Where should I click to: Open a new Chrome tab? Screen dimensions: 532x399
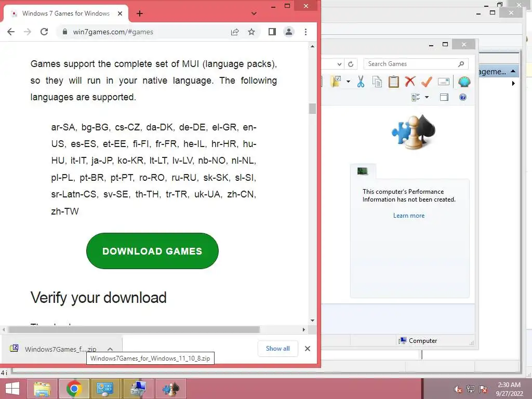coord(139,14)
